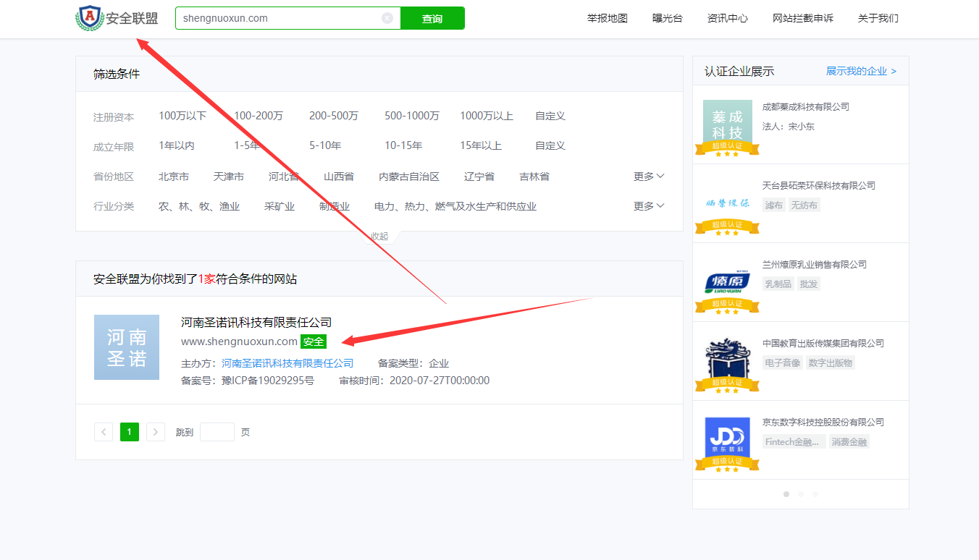Filter by industry 农、林、牧、渔业

point(199,206)
